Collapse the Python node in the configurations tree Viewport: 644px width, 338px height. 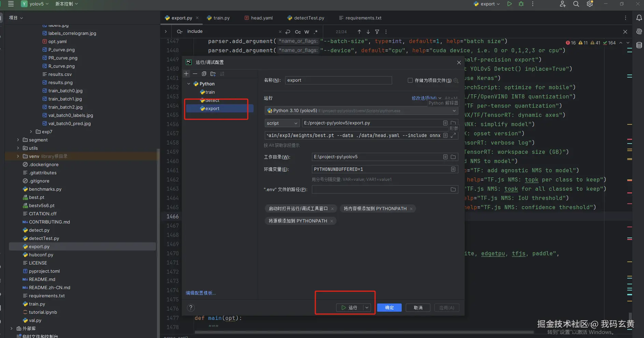(189, 84)
